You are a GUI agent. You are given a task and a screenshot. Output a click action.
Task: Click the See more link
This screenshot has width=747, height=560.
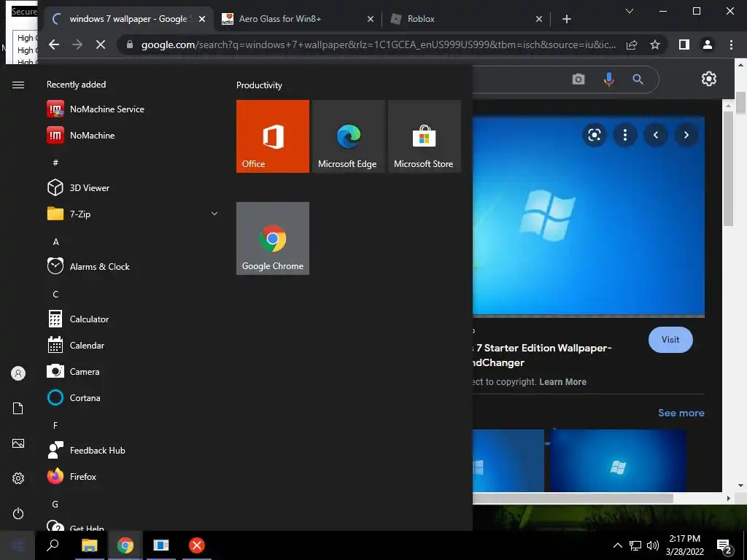[681, 413]
